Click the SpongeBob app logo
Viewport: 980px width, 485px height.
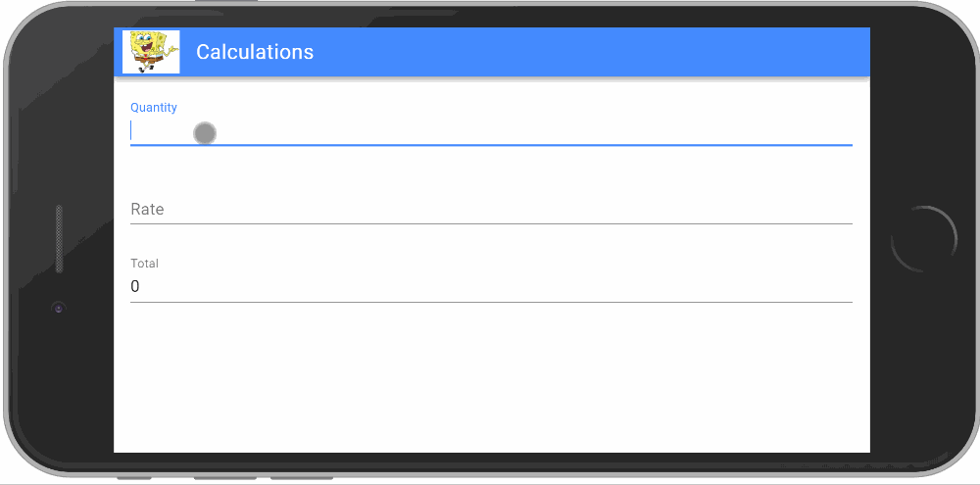coord(151,52)
